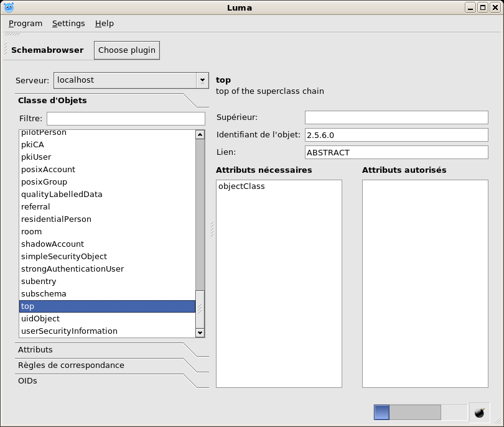Select objectClass in Attributs nécessaires list
The width and height of the screenshot is (504, 427).
[241, 186]
